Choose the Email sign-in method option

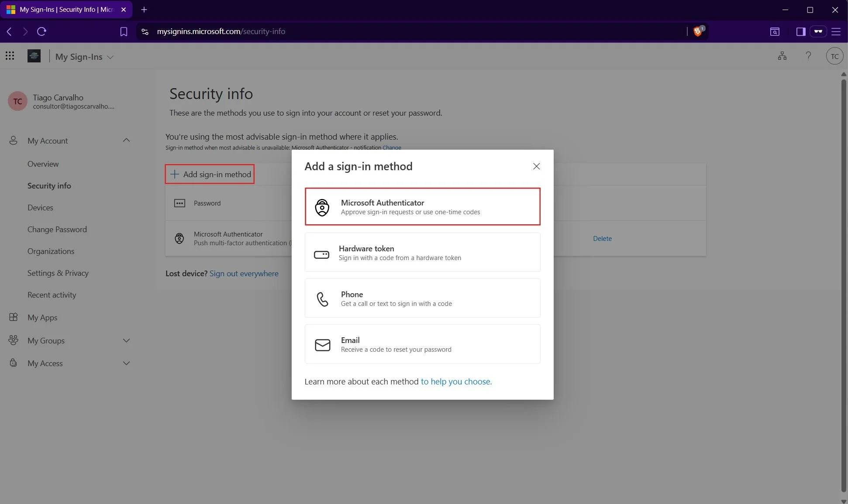click(x=422, y=344)
